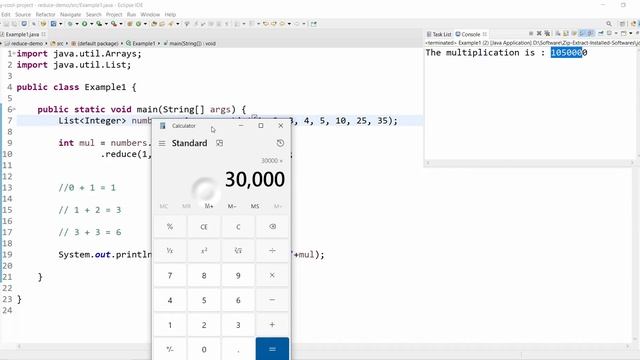Open the Window menu

click(150, 14)
